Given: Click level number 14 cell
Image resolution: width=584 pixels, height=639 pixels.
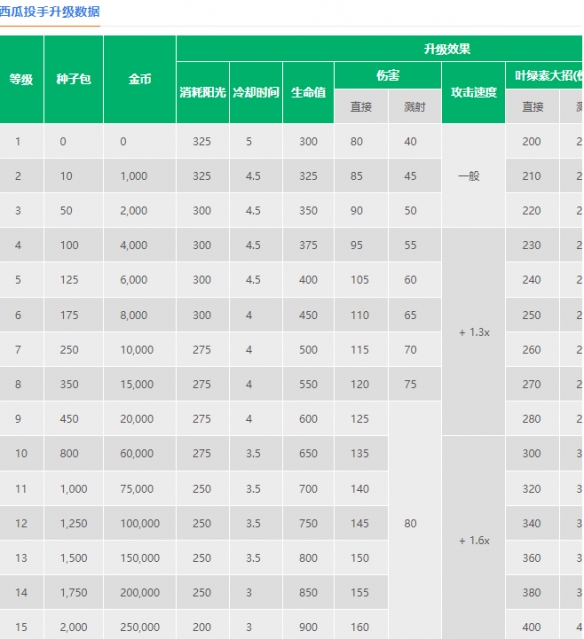Looking at the screenshot, I should pos(21,593).
